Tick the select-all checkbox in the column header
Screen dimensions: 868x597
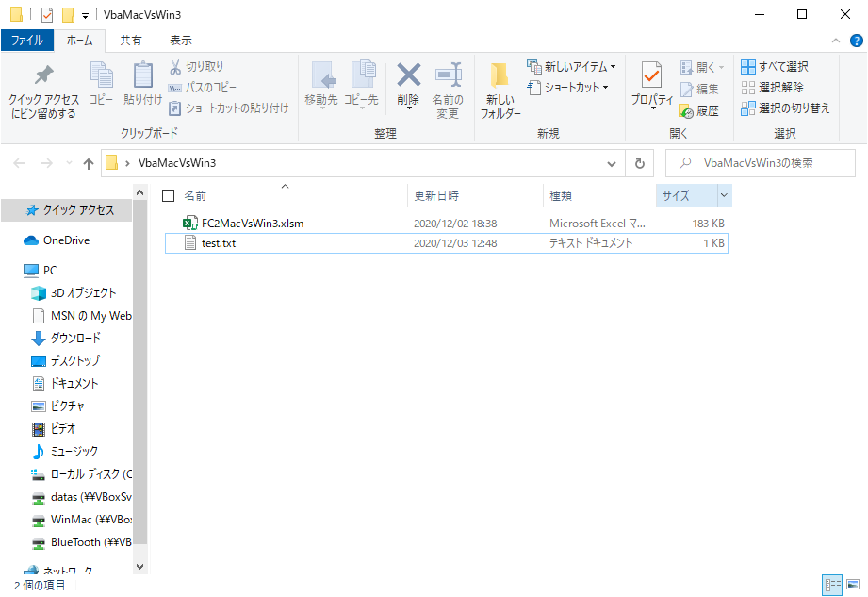(169, 196)
